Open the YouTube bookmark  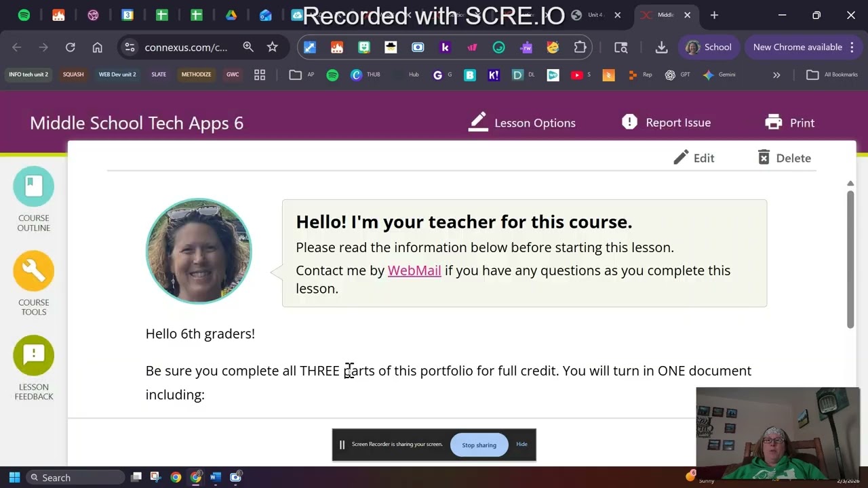tap(580, 75)
